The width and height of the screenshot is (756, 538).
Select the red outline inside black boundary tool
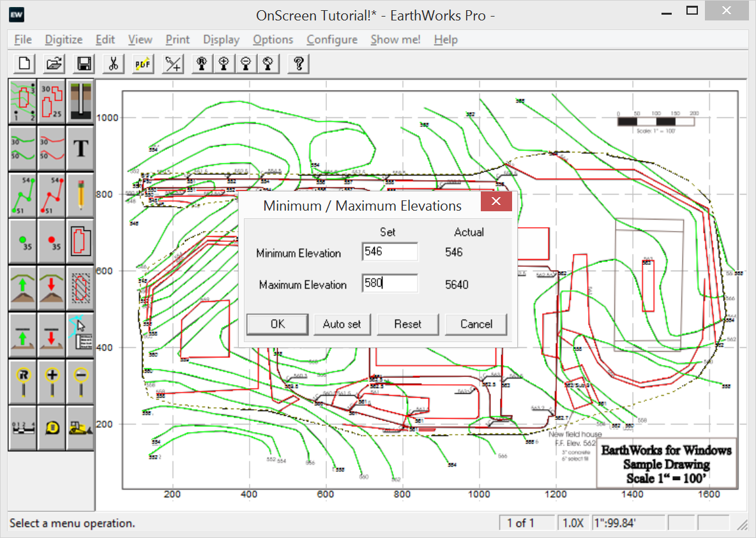(x=80, y=241)
